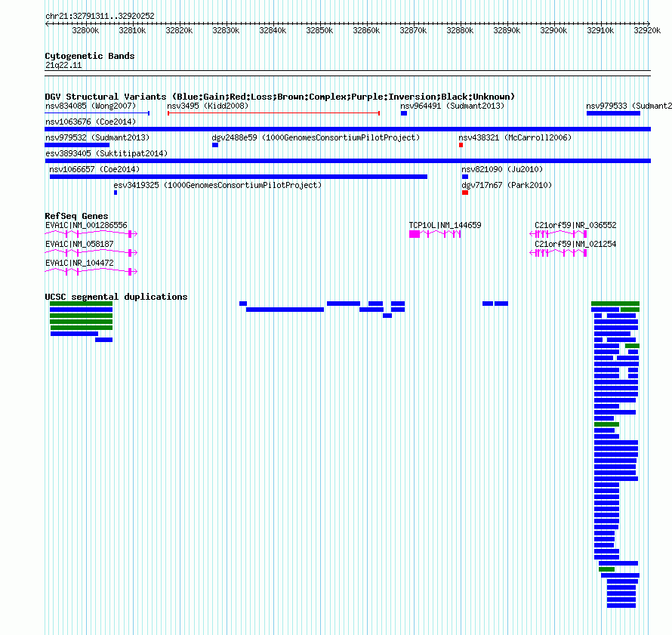Select the nsv979532 blue gain bar
Viewport: 672px width, 635px height.
[77, 145]
